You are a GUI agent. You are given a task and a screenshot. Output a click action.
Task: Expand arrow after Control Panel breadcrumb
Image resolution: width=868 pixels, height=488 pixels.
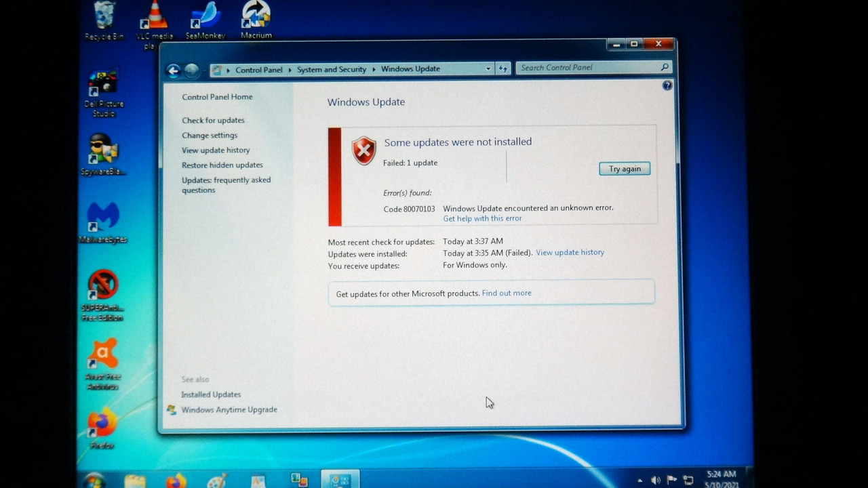click(290, 70)
